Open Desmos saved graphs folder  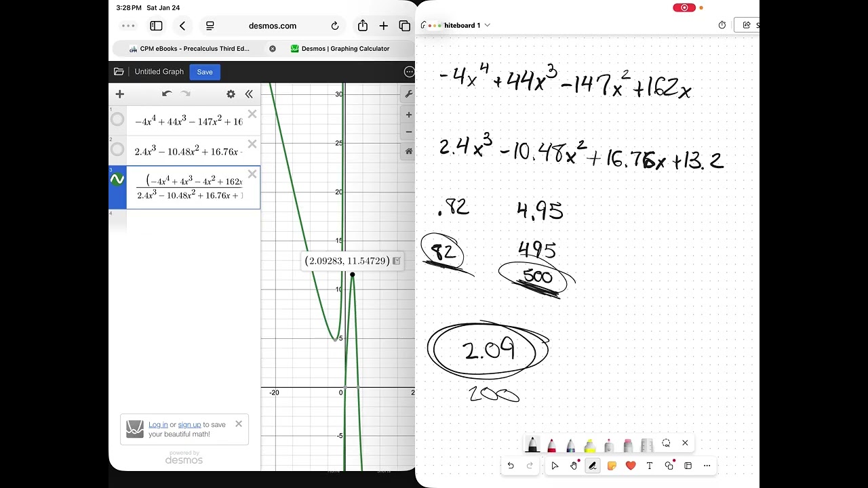119,72
